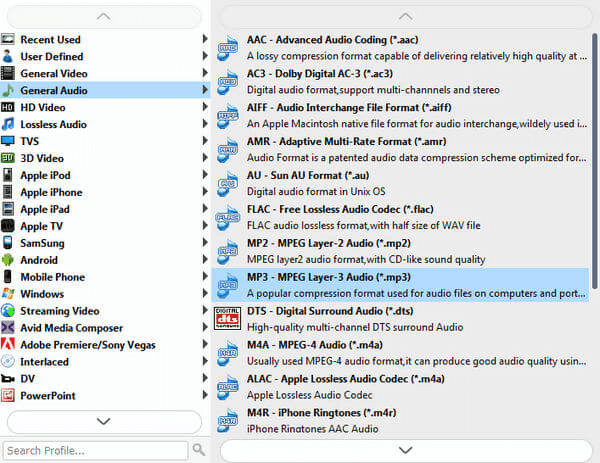Click the Android robot icon
This screenshot has height=463, width=600.
click(x=9, y=260)
